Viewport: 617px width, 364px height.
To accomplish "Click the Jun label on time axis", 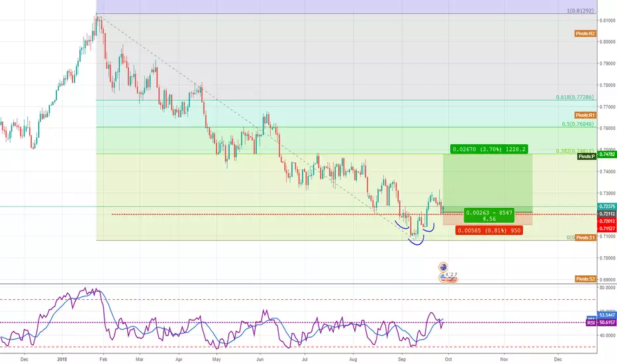I will coord(260,359).
